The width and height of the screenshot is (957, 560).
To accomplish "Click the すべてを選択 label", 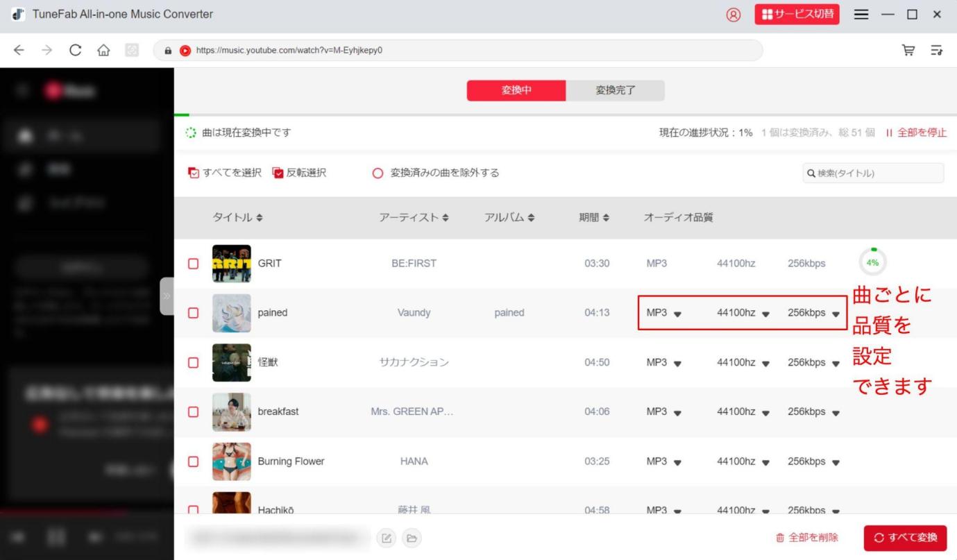I will coord(232,173).
